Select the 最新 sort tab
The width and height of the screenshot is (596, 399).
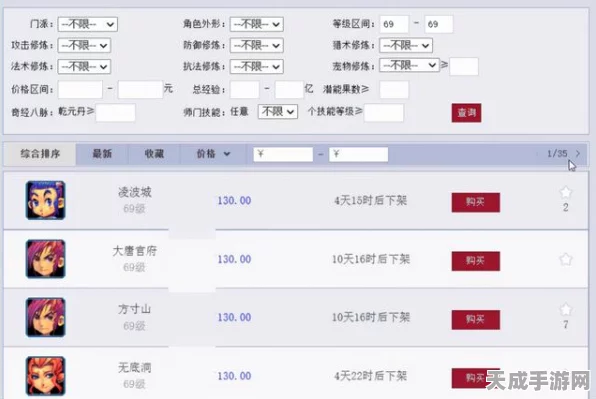[102, 154]
